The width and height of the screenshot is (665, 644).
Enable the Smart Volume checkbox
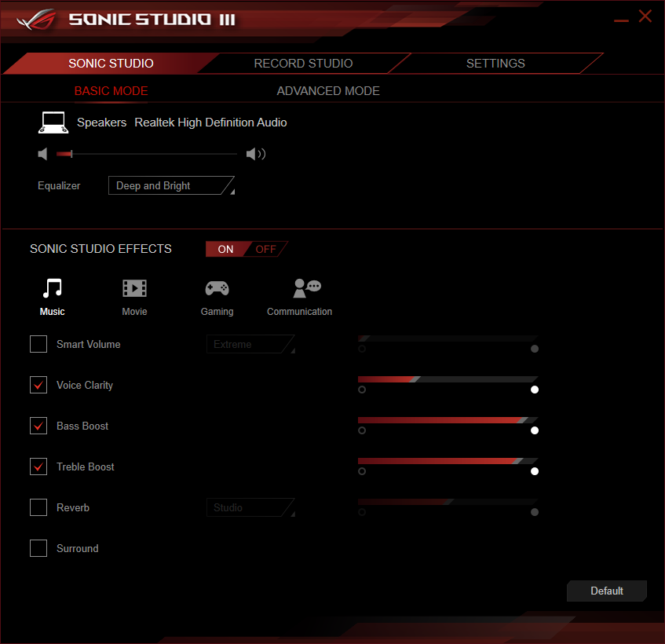[x=38, y=344]
